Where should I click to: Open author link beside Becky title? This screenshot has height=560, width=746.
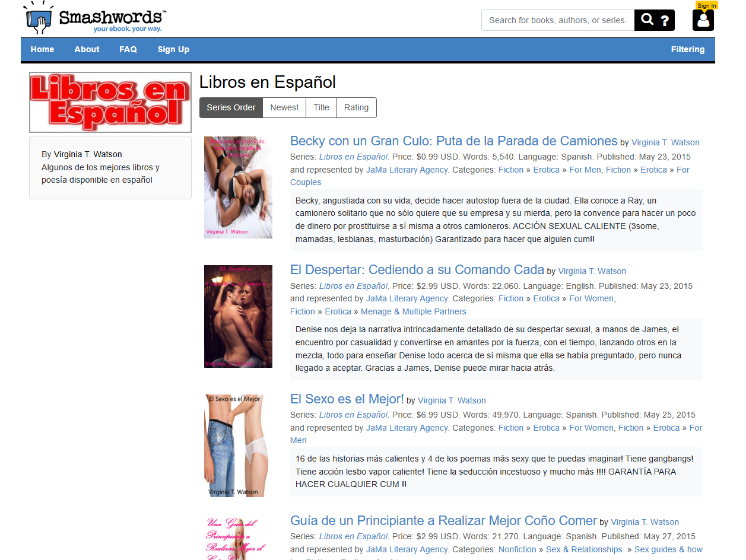pyautogui.click(x=665, y=142)
